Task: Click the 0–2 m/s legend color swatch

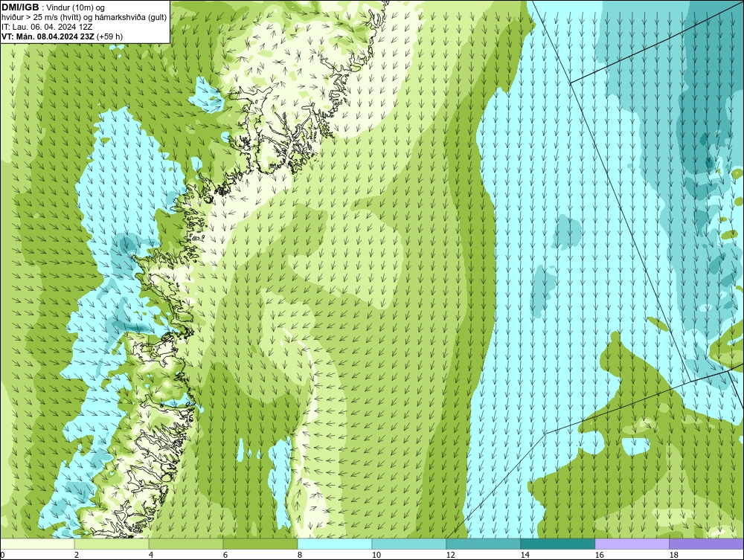Action: click(x=37, y=544)
